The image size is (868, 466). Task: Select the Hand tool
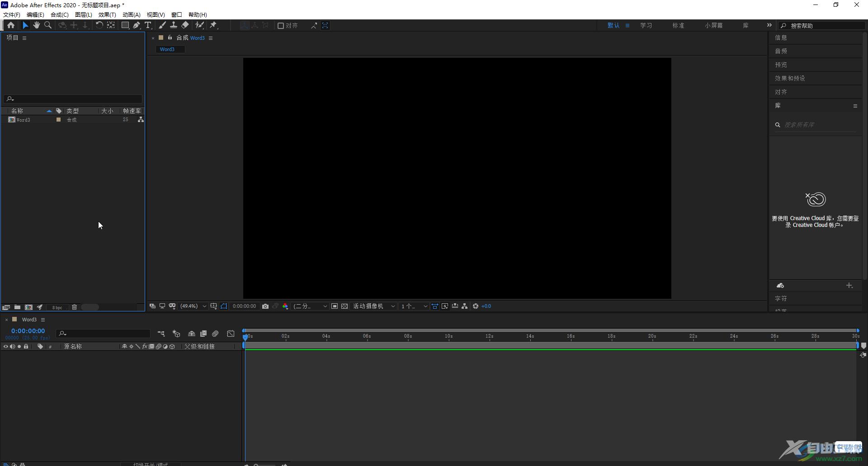tap(37, 25)
